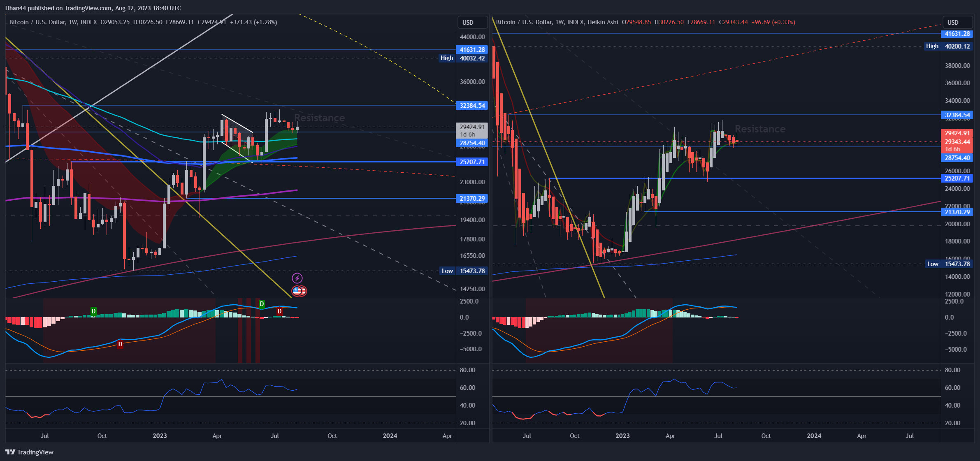
Task: Click the 80.00 RSI level on candlestick chart
Action: [x=467, y=370]
